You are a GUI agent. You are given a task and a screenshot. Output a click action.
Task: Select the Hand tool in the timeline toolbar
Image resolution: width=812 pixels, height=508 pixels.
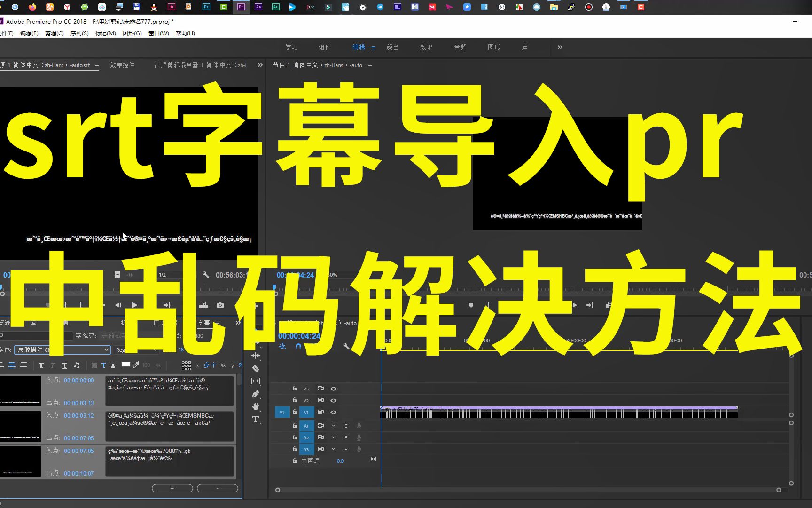click(257, 406)
